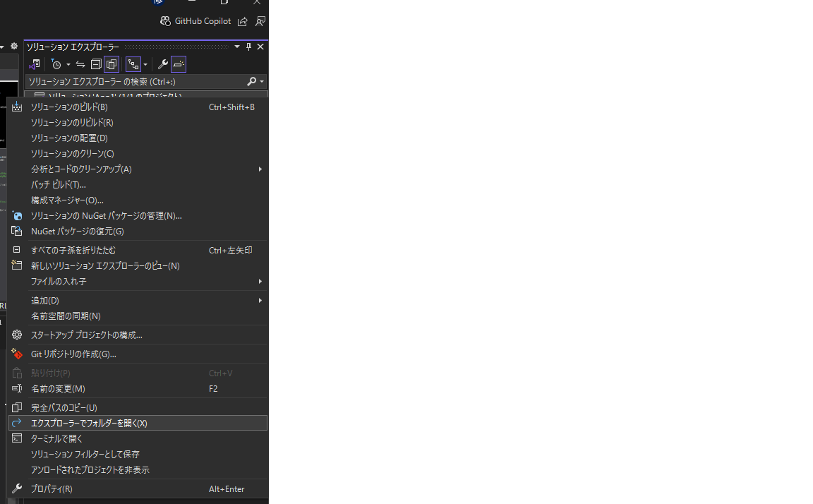This screenshot has width=813, height=504.
Task: Choose すべての子孫を折りたたむ
Action: (x=138, y=251)
